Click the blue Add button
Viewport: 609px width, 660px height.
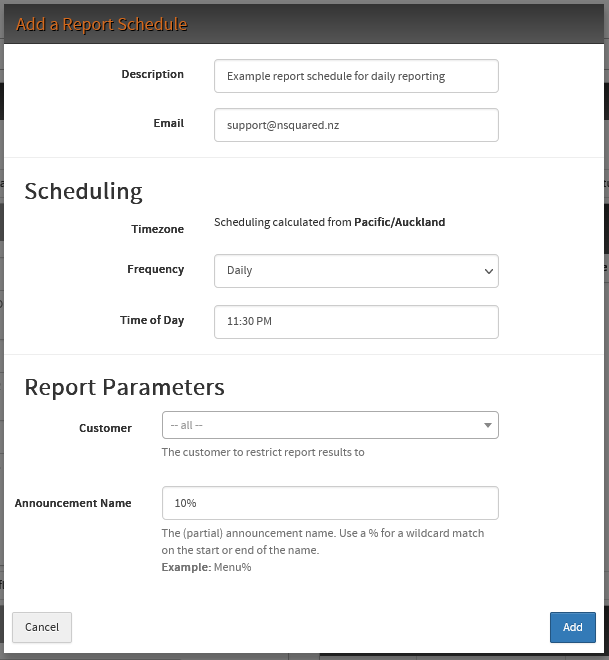572,627
